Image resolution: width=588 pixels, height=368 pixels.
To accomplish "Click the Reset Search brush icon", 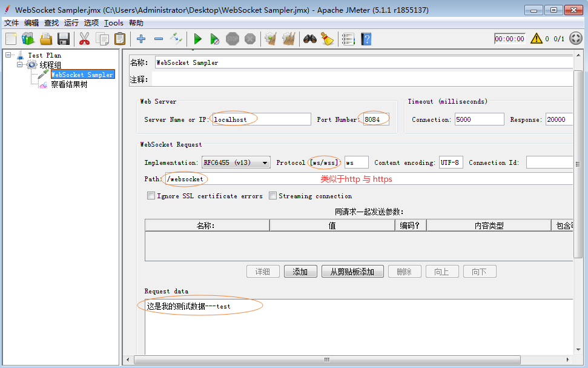I will point(328,39).
